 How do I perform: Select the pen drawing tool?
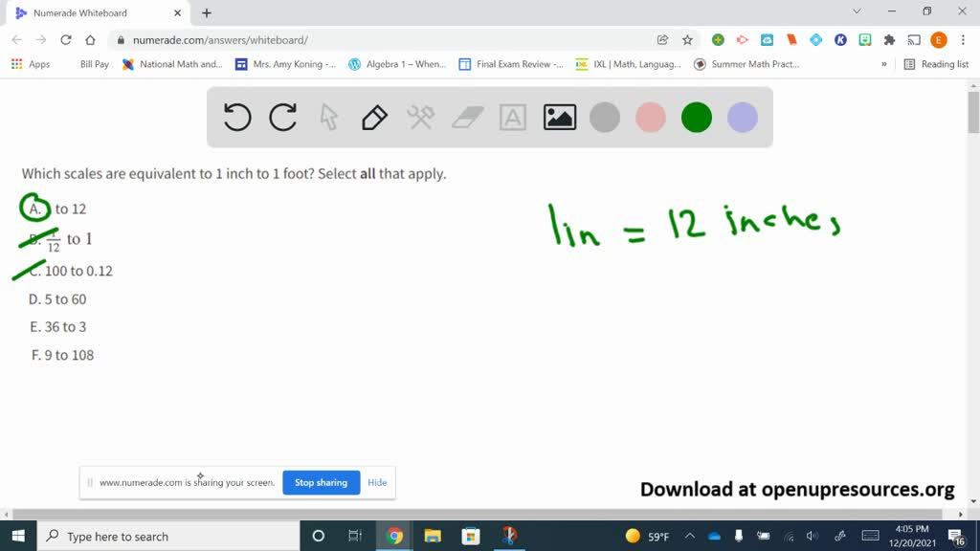coord(374,118)
